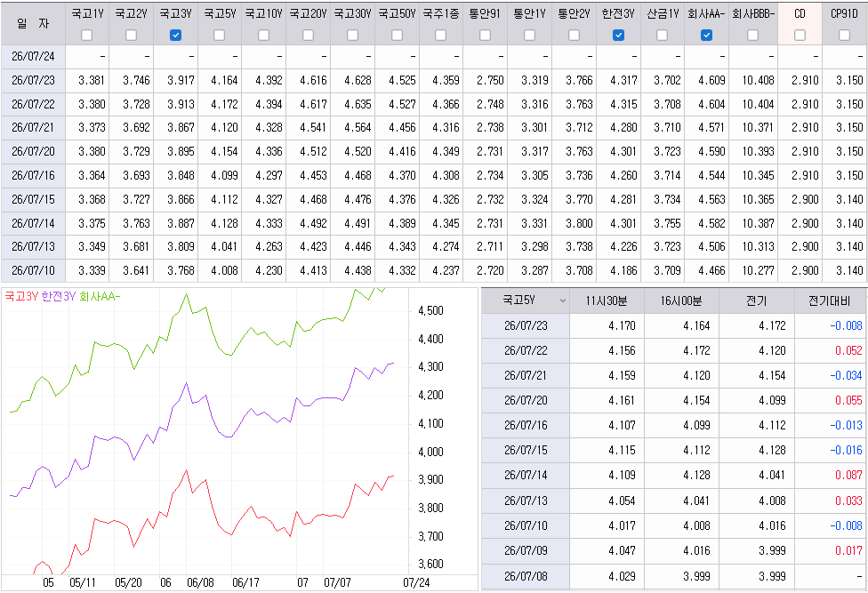
Task: Uncheck the 한전3Y checkbox
Action: tap(618, 36)
